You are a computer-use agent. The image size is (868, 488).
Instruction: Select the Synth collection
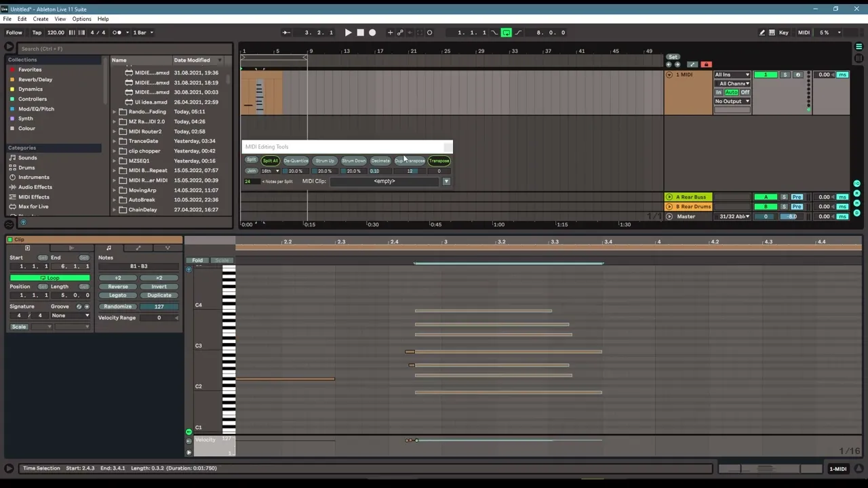26,119
